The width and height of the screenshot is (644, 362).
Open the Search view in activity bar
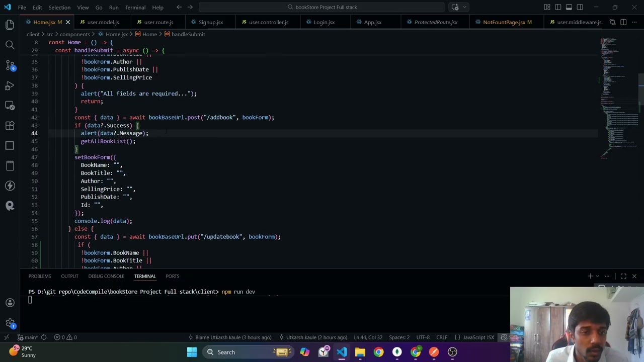tap(10, 45)
